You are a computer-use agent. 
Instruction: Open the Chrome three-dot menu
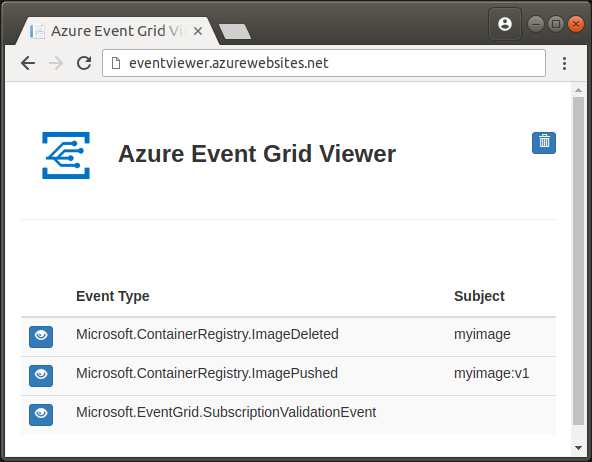coord(564,63)
